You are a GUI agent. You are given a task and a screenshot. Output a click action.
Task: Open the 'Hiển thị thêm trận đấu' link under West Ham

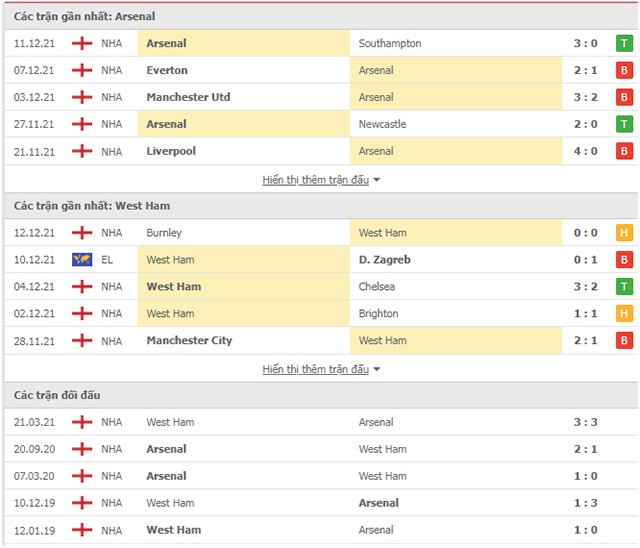tap(316, 369)
